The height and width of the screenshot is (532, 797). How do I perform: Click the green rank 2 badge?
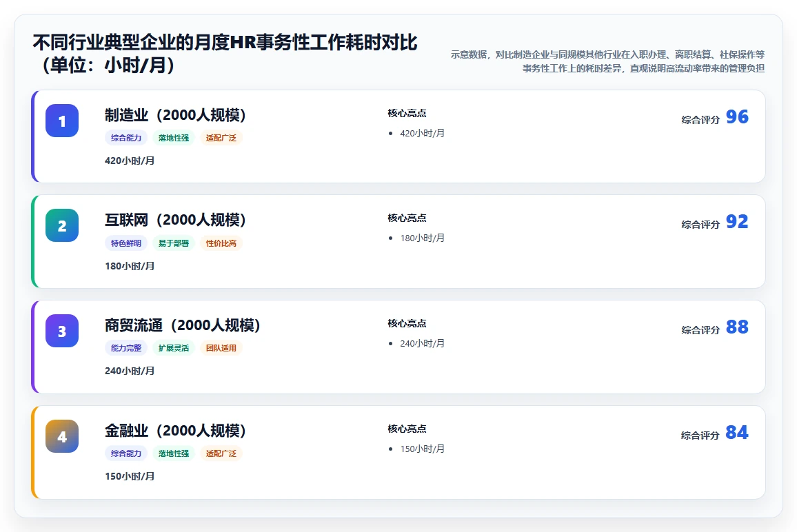pos(62,225)
